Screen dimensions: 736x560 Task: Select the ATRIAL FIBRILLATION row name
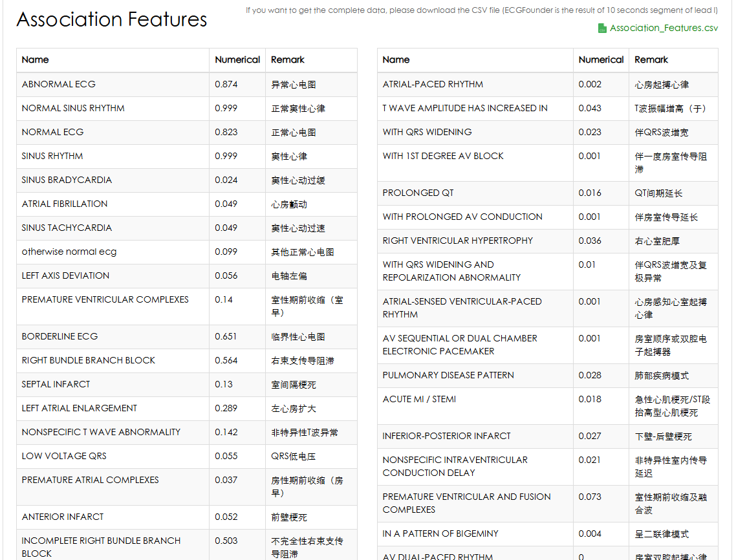coord(65,204)
